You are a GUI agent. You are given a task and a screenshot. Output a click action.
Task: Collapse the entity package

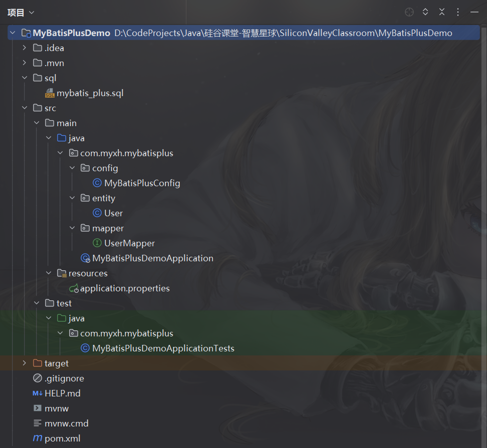[72, 198]
